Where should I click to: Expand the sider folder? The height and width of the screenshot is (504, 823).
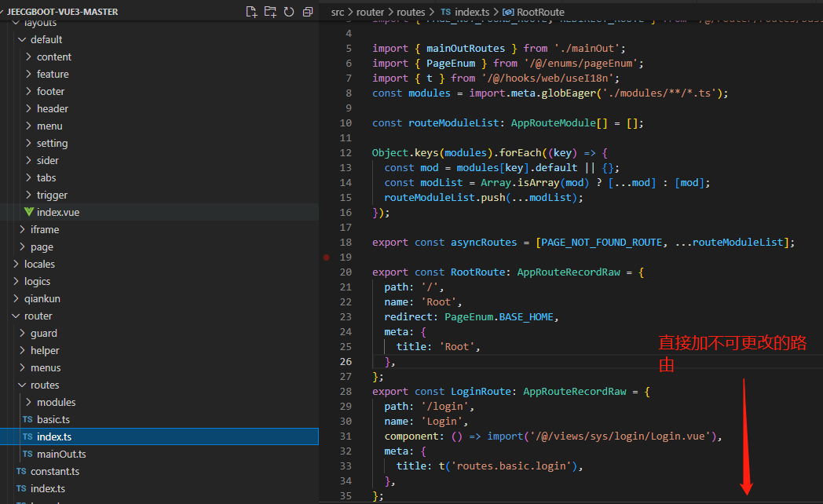pyautogui.click(x=28, y=160)
